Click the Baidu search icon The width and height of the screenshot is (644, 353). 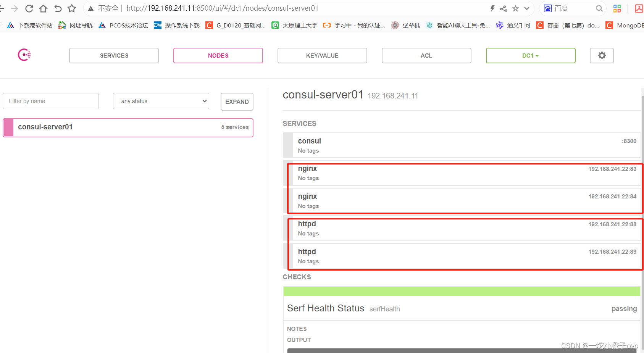click(547, 8)
